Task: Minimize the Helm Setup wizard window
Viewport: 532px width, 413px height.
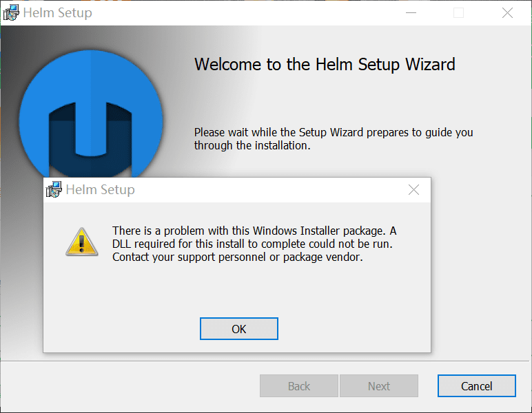Action: click(411, 12)
